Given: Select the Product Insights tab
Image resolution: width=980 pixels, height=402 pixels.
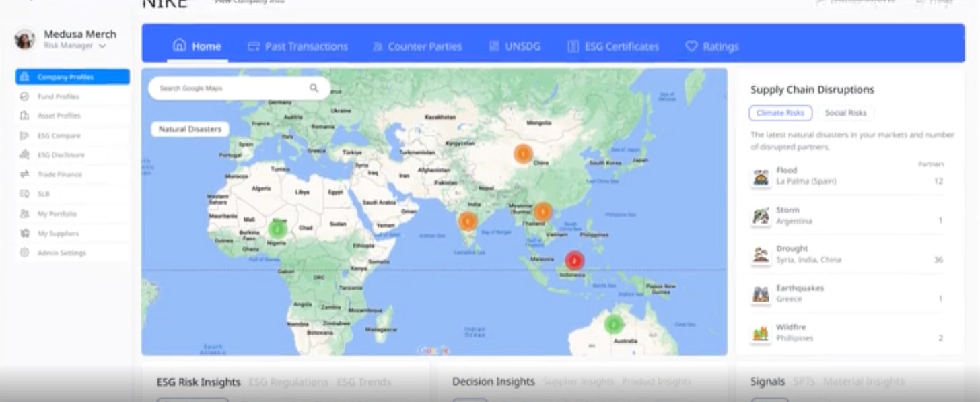Looking at the screenshot, I should (656, 382).
